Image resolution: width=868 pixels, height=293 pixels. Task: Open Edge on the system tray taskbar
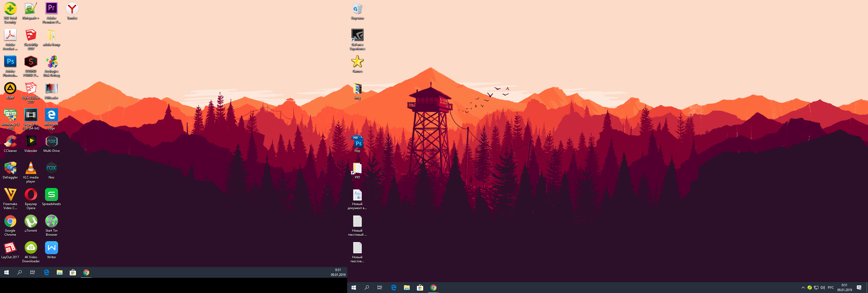point(394,288)
